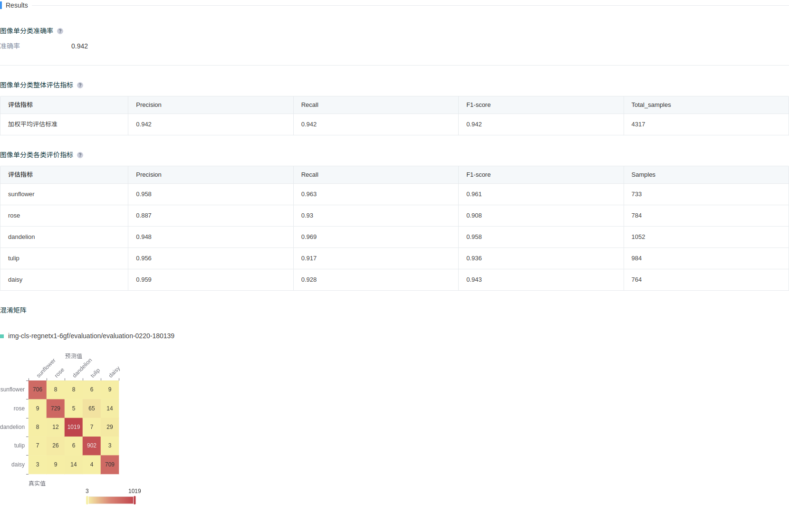Click dandelion recall value 0.969
This screenshot has width=789, height=532.
coord(309,237)
